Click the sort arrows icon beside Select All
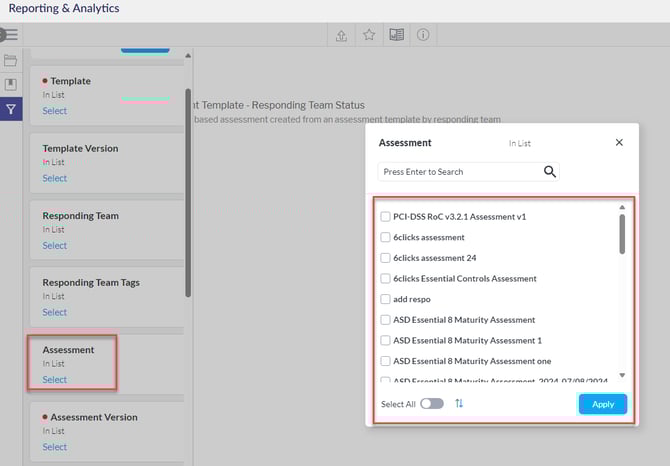 (459, 404)
